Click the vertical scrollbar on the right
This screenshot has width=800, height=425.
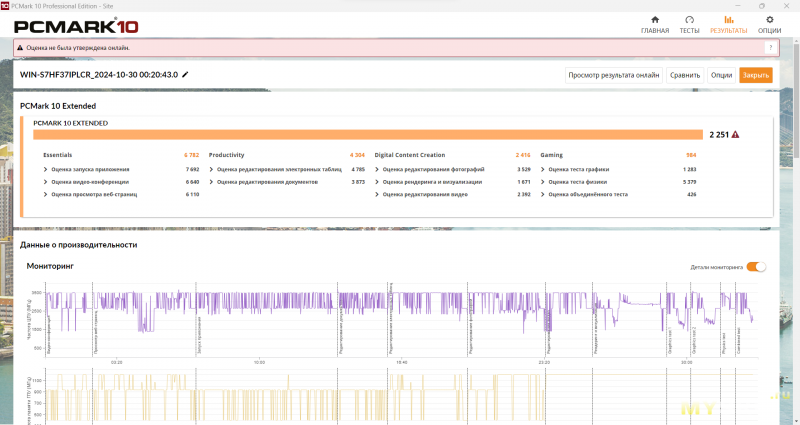797,99
